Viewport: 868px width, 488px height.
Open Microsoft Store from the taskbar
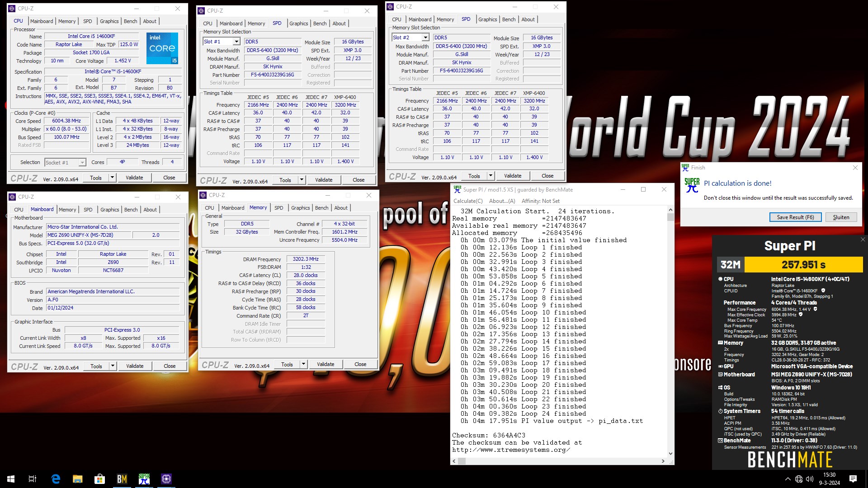coord(99,479)
